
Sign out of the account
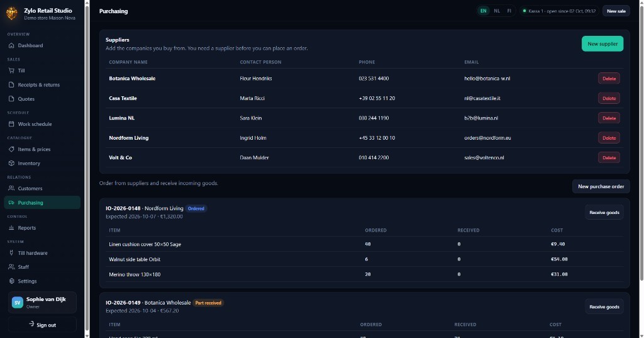point(42,324)
